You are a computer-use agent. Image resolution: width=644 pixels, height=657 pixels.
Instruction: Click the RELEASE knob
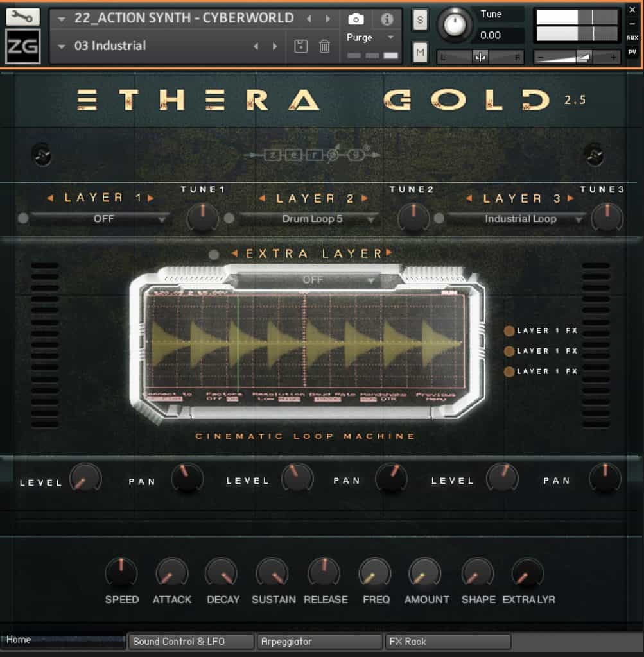(324, 572)
